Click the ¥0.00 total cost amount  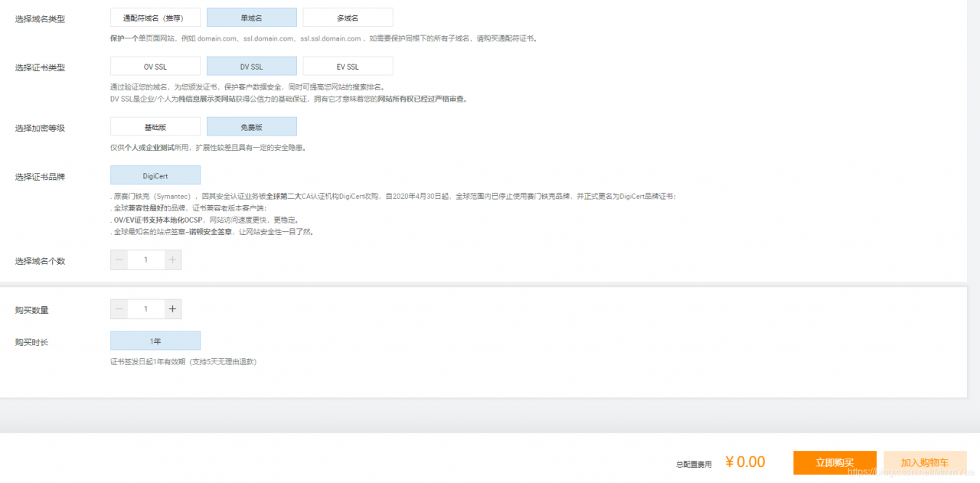pyautogui.click(x=745, y=462)
